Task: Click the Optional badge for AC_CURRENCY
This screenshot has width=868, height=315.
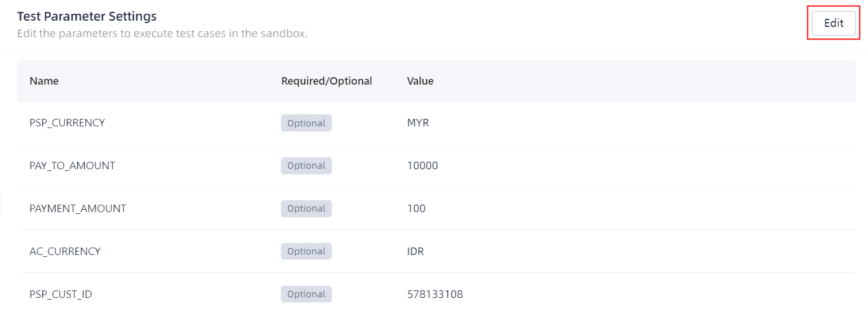Action: 306,252
